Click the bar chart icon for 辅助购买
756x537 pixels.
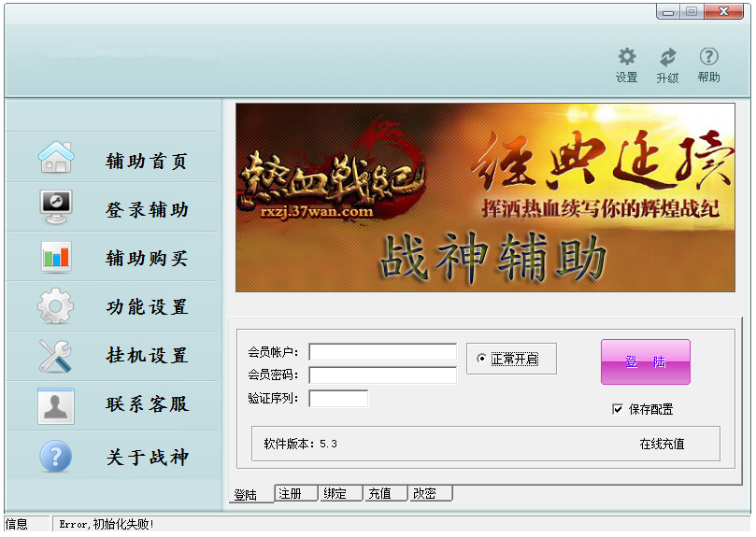(56, 257)
